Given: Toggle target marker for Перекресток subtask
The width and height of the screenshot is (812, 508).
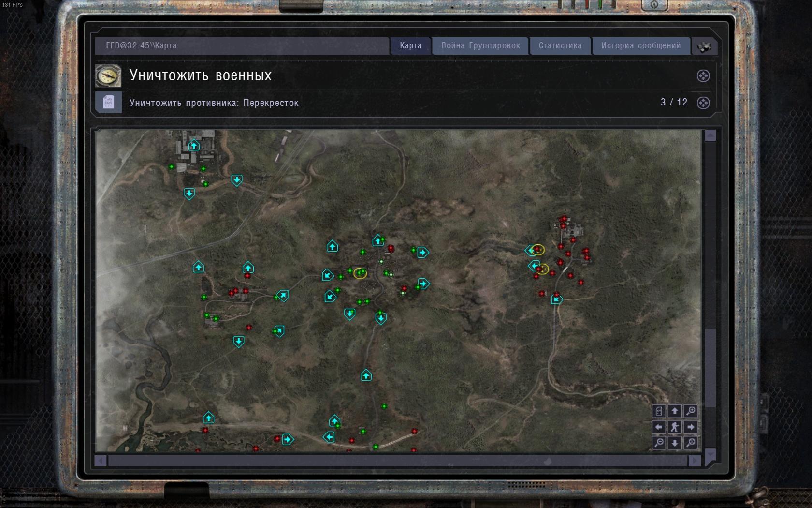Looking at the screenshot, I should (703, 103).
